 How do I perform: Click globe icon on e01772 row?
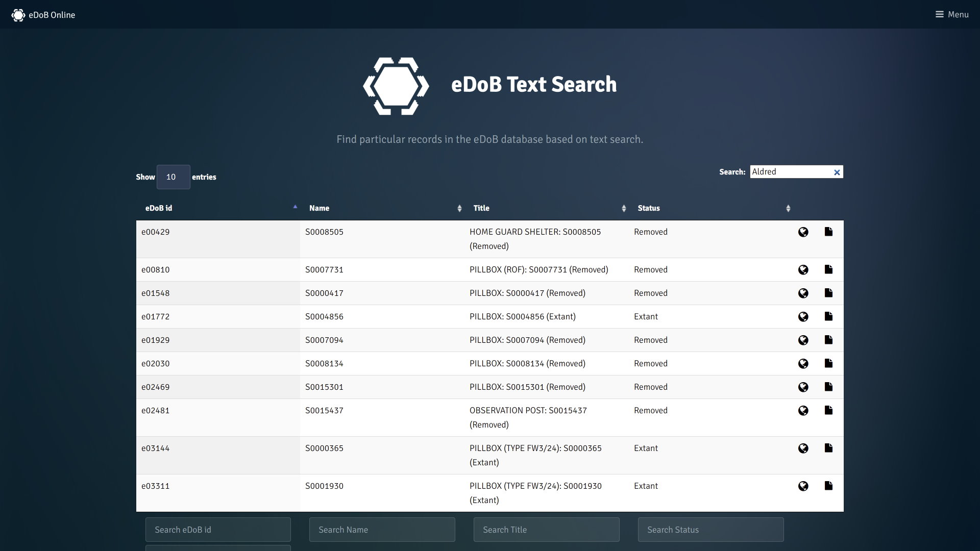803,317
